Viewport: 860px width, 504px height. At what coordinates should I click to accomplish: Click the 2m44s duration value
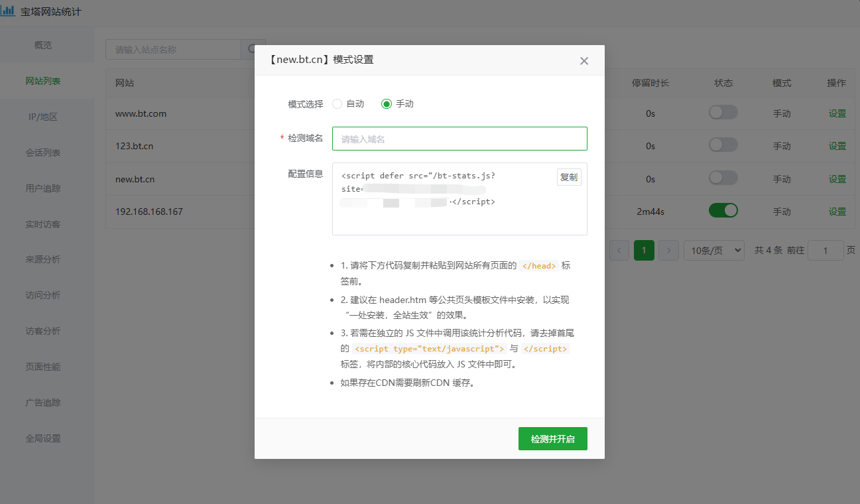(650, 212)
